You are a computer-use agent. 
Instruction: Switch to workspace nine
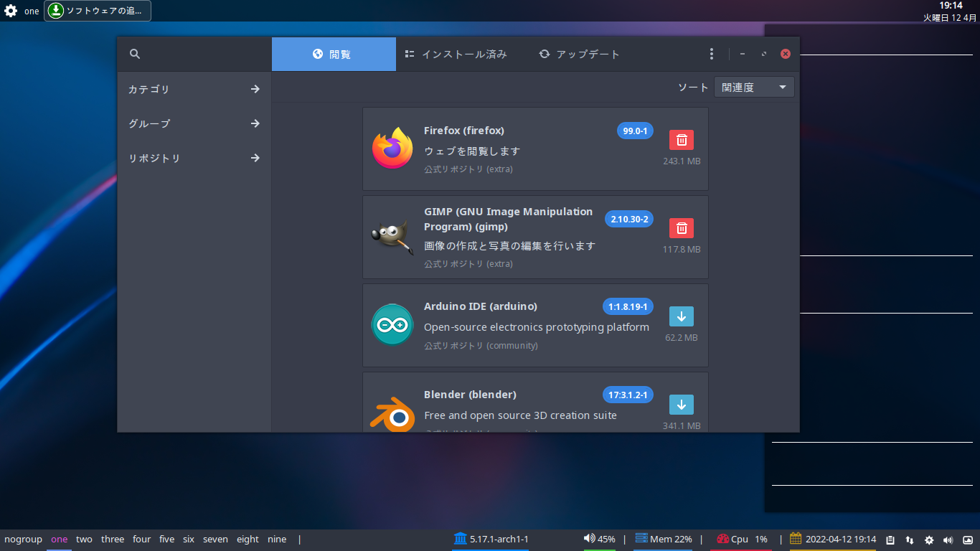pos(277,540)
